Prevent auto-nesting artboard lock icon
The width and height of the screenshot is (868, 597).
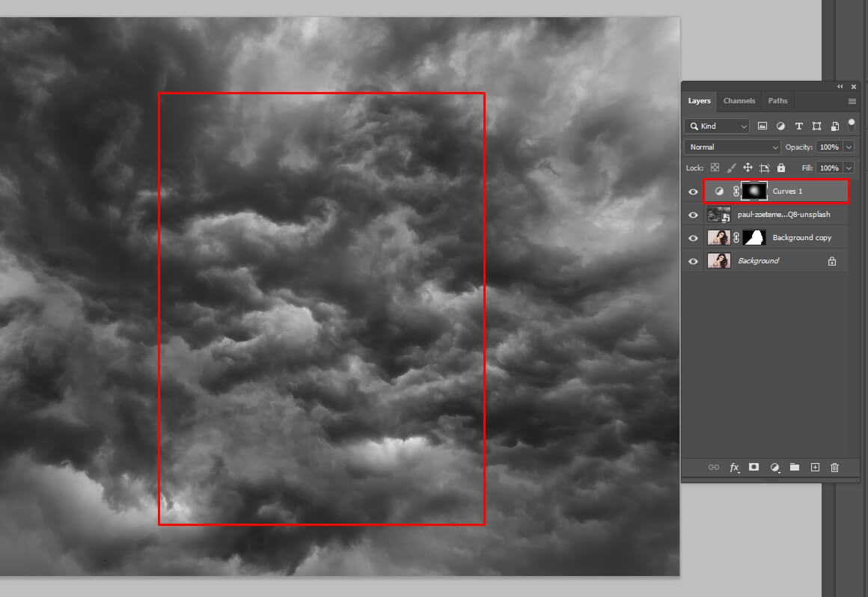[765, 168]
